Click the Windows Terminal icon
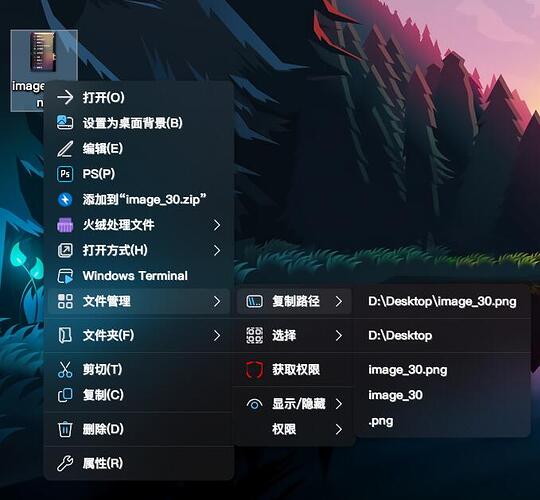This screenshot has width=540, height=500. pyautogui.click(x=65, y=276)
